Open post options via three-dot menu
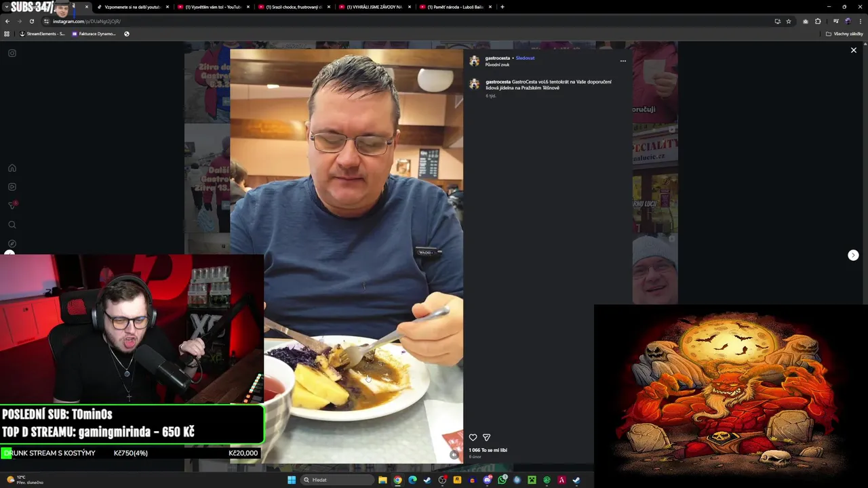This screenshot has height=488, width=868. point(623,61)
